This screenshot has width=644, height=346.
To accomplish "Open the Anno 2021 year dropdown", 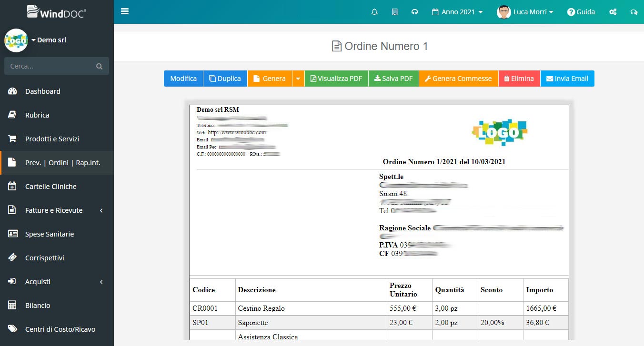I will tap(457, 12).
